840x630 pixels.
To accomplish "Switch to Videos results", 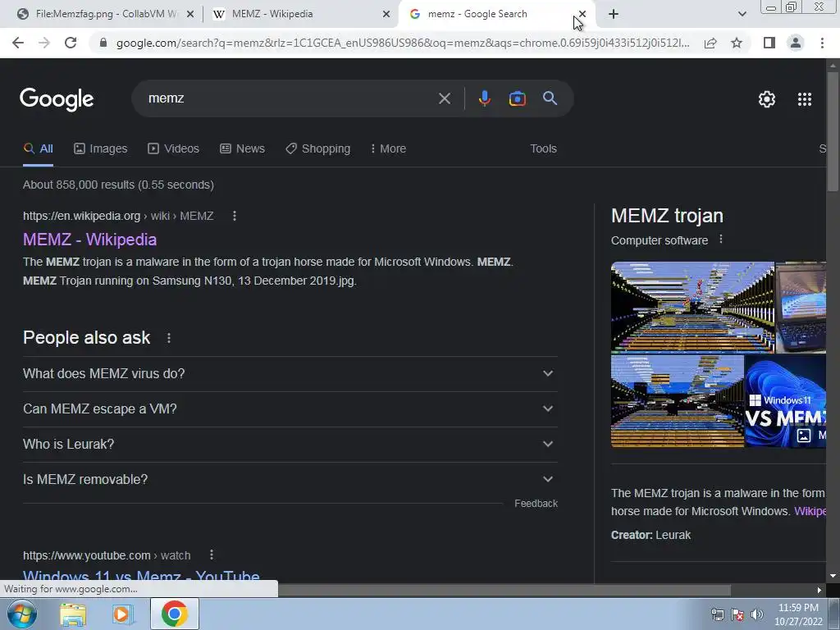I will pyautogui.click(x=174, y=148).
